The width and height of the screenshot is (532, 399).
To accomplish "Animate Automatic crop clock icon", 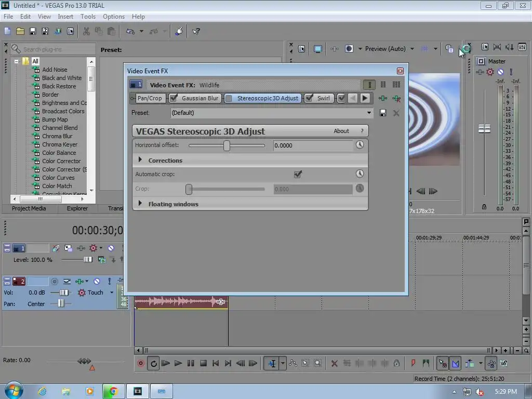I will pyautogui.click(x=360, y=174).
